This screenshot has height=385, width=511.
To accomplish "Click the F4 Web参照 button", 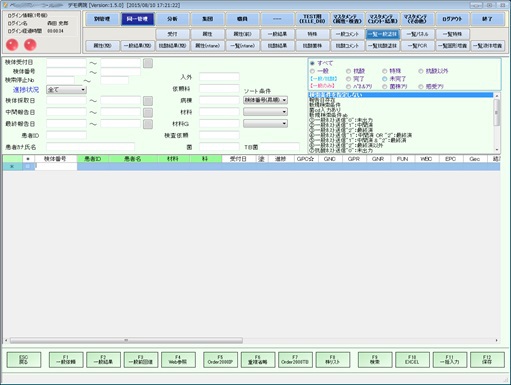I will coord(178,360).
